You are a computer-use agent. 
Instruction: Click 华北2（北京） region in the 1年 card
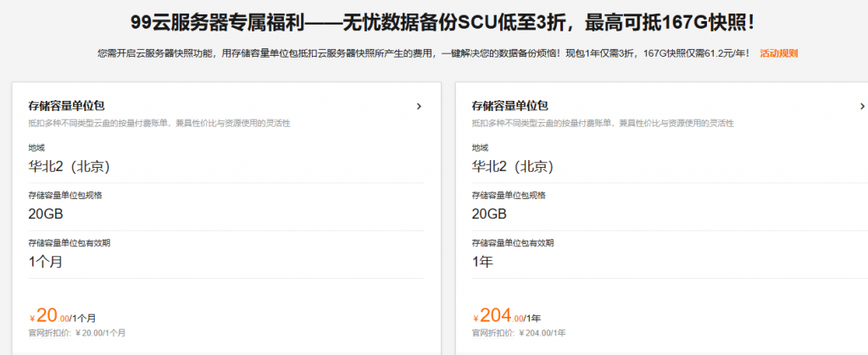[513, 166]
